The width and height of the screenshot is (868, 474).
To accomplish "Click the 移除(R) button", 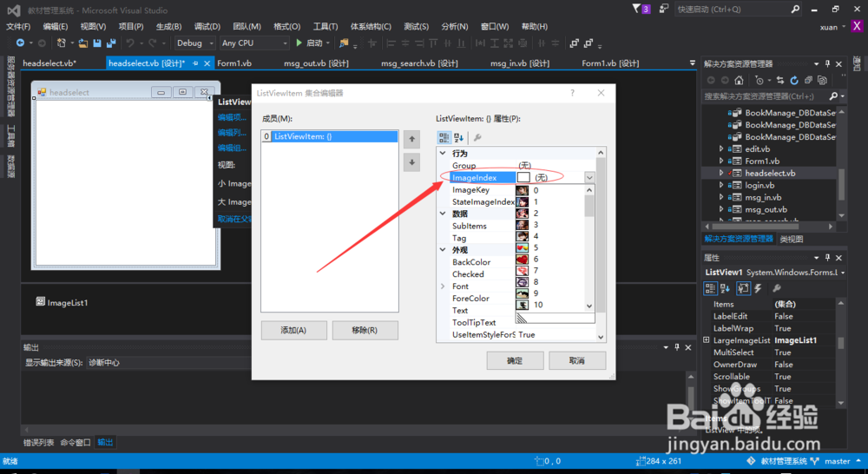I will coord(365,330).
